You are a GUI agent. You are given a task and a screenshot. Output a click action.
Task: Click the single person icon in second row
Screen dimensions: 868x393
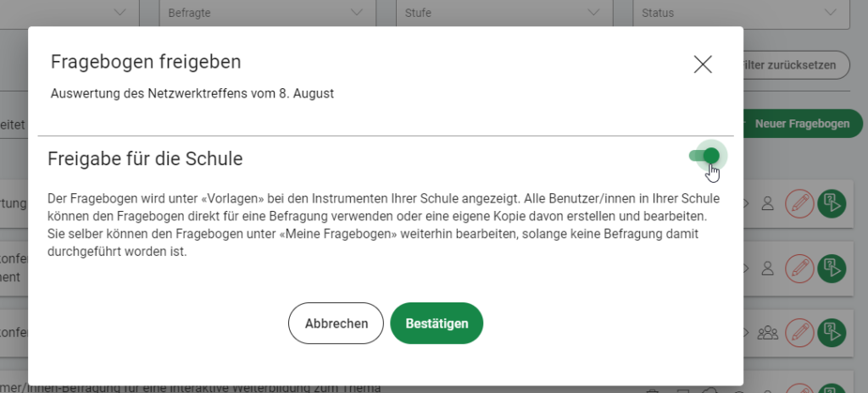pyautogui.click(x=767, y=268)
